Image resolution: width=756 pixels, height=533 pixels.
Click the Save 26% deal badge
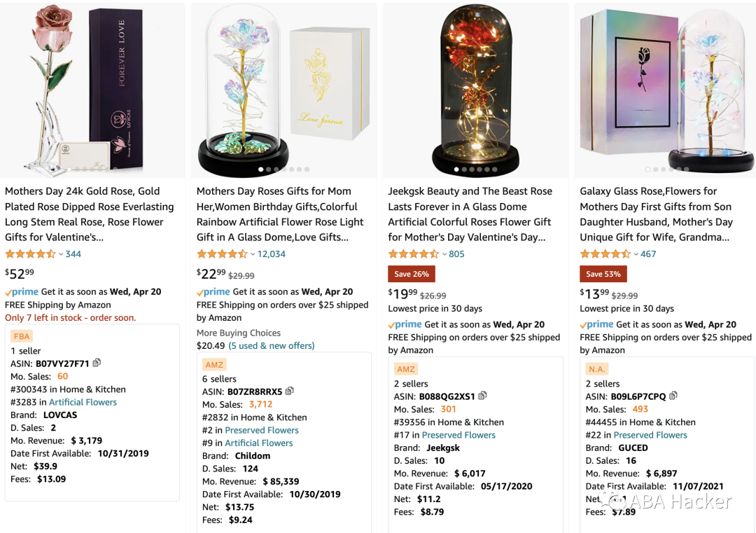(411, 274)
